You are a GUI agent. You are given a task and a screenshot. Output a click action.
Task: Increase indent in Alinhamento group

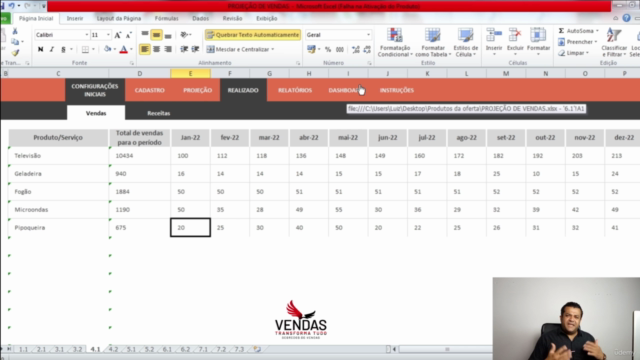[x=196, y=49]
